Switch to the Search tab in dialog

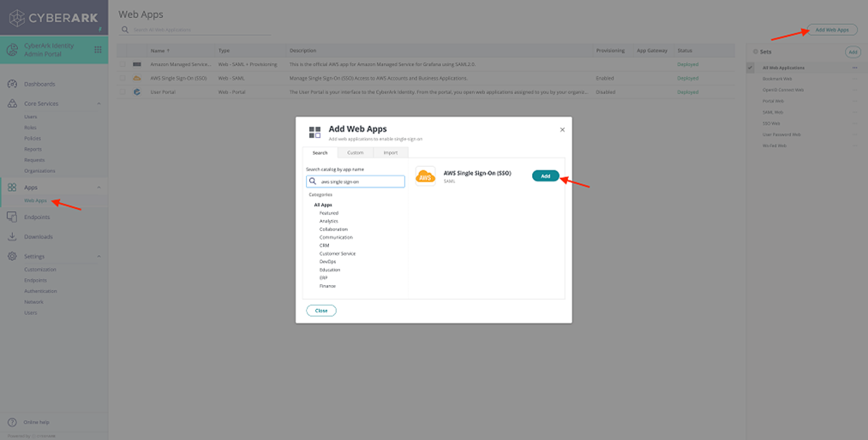320,152
